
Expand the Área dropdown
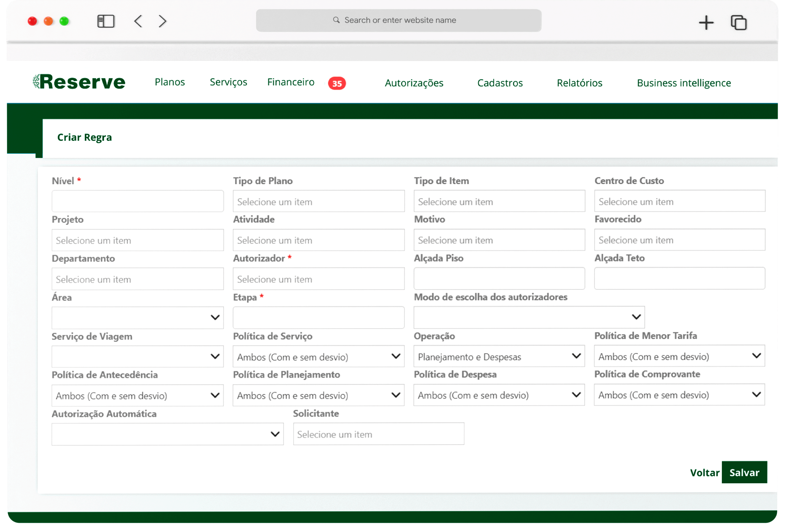[138, 317]
